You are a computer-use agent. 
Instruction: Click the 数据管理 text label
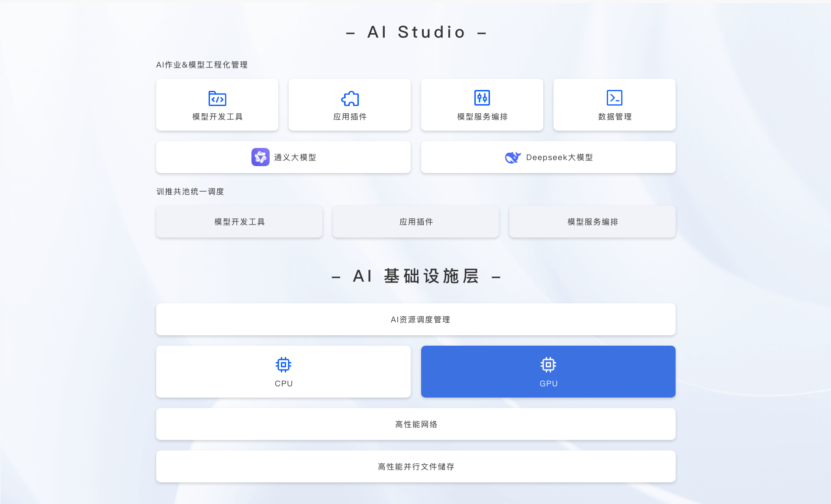click(x=615, y=117)
